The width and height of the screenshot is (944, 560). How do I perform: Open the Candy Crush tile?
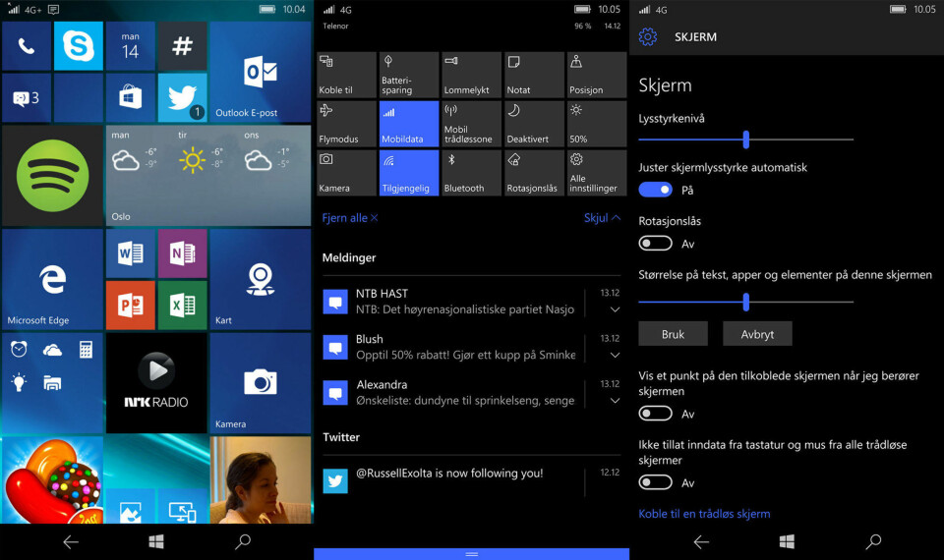(52, 480)
